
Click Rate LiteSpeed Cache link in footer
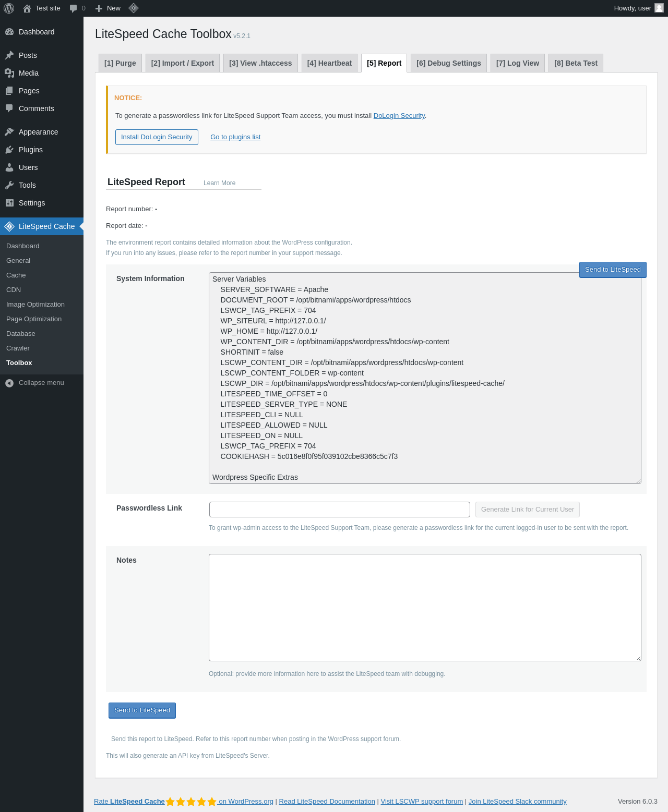click(129, 802)
